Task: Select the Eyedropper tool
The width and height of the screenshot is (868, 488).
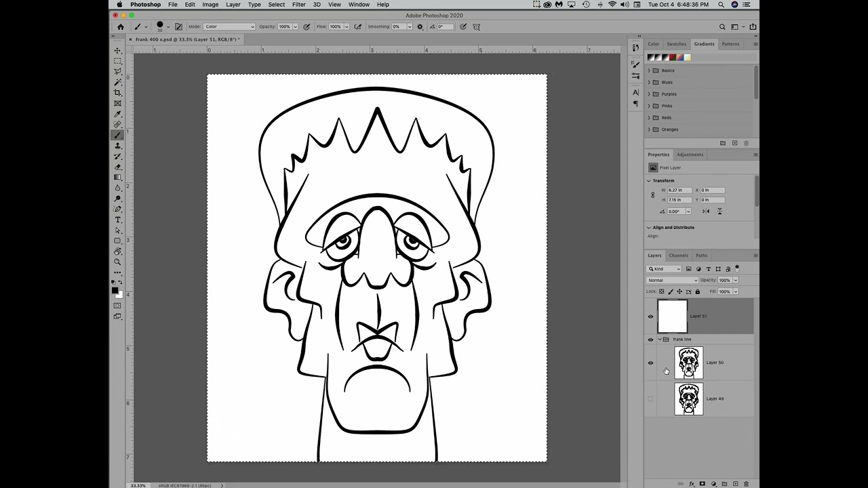Action: point(117,114)
